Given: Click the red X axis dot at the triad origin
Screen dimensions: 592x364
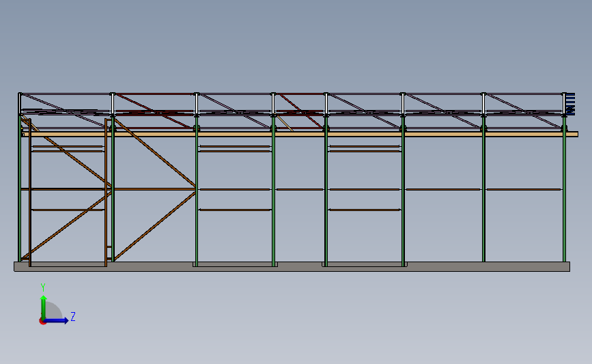Looking at the screenshot, I should pos(42,322).
